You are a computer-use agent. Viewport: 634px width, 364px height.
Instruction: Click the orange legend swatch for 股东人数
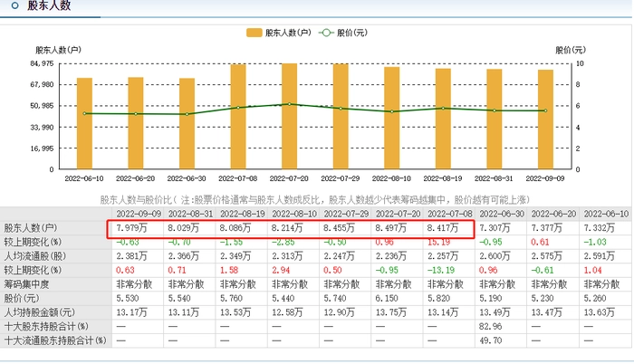254,33
